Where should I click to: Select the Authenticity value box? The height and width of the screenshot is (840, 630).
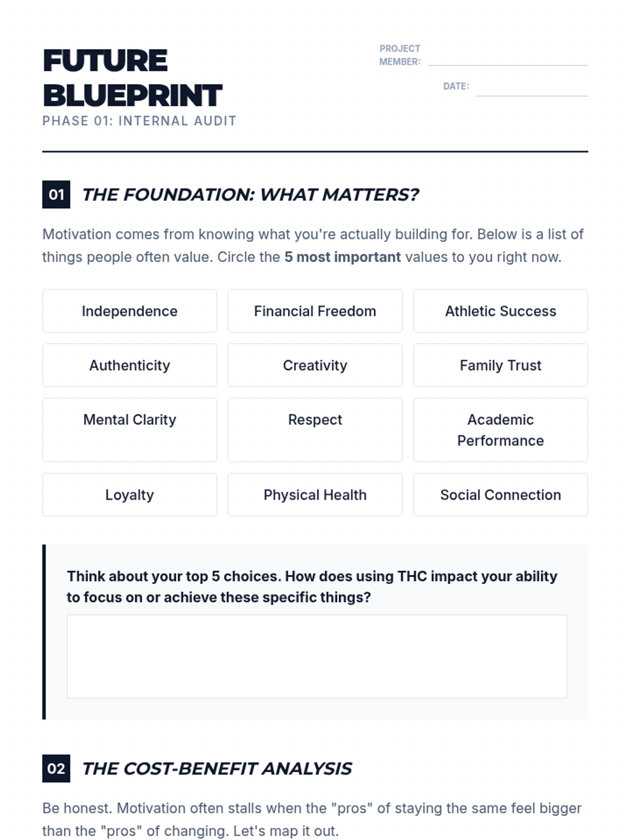click(x=129, y=365)
